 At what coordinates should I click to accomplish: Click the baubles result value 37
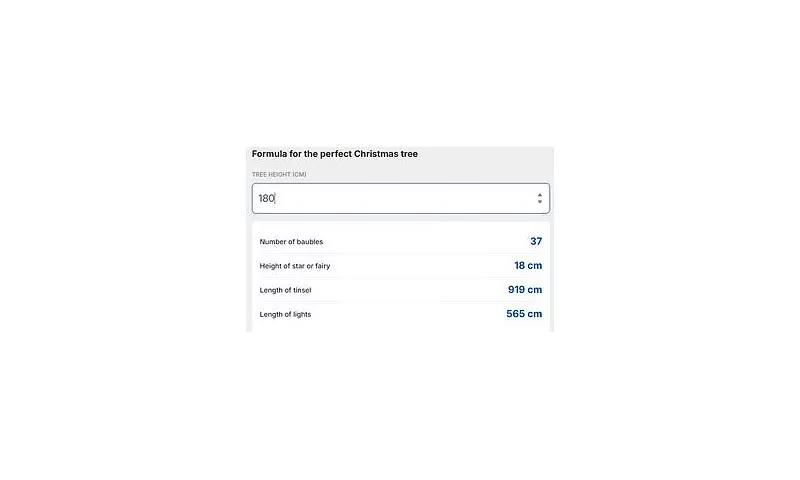536,241
